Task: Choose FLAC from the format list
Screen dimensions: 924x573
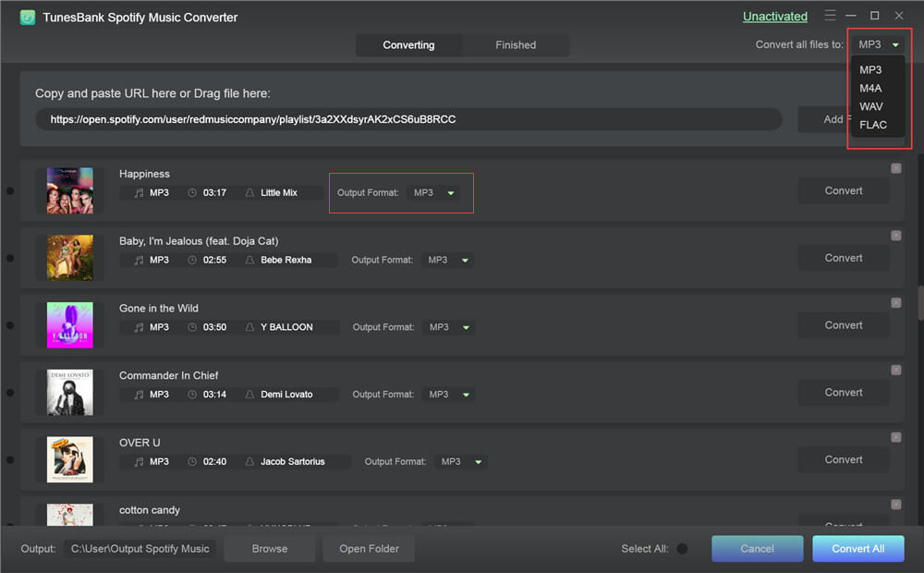Action: 872,125
